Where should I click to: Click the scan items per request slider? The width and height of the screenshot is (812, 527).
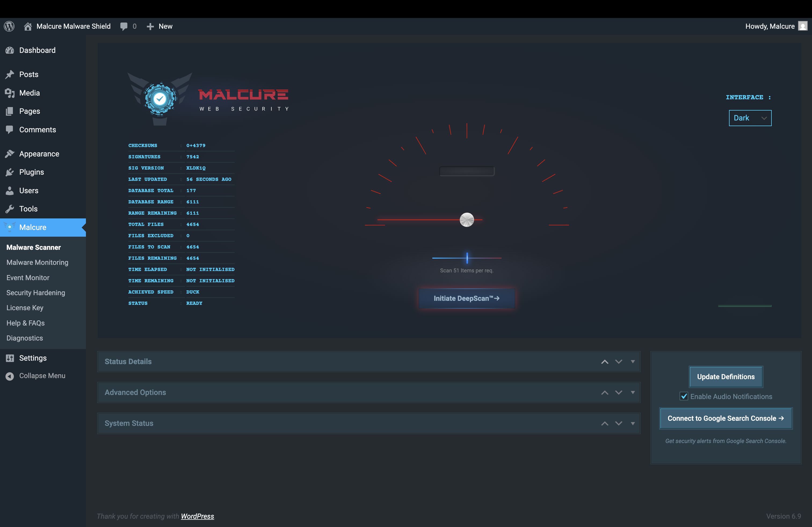click(467, 258)
